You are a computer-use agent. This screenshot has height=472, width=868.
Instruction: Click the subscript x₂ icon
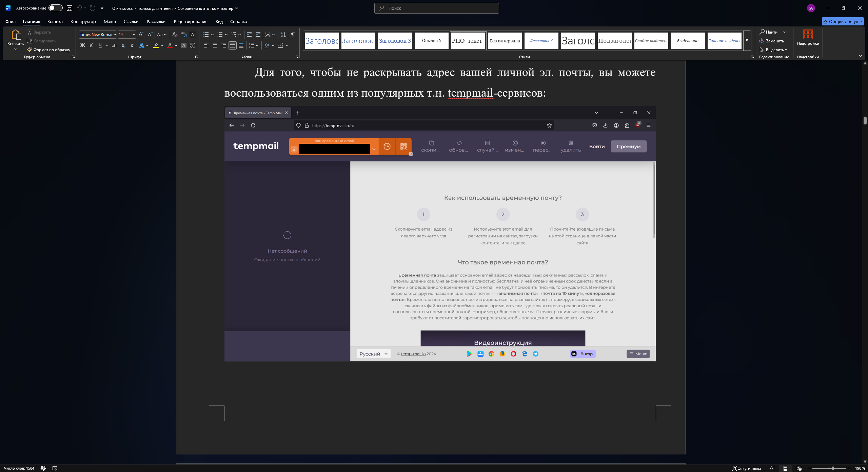[x=123, y=45]
